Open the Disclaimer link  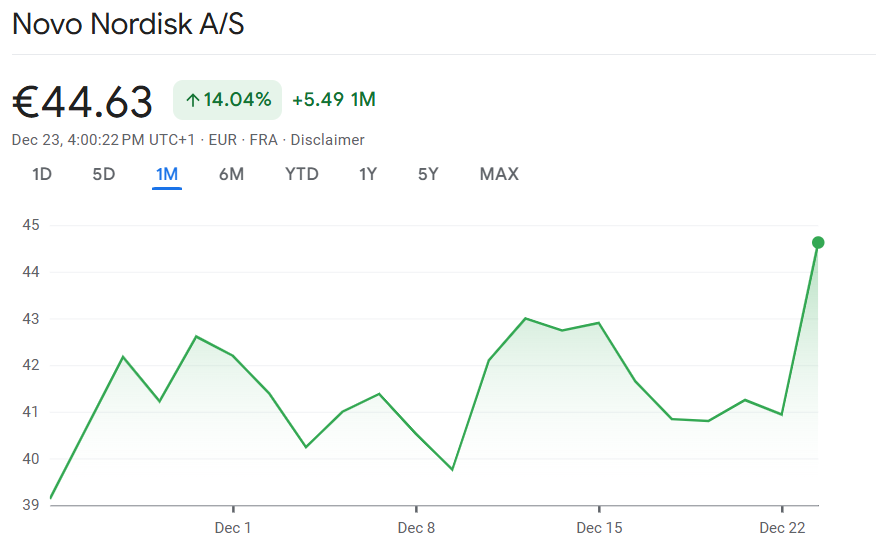[327, 140]
